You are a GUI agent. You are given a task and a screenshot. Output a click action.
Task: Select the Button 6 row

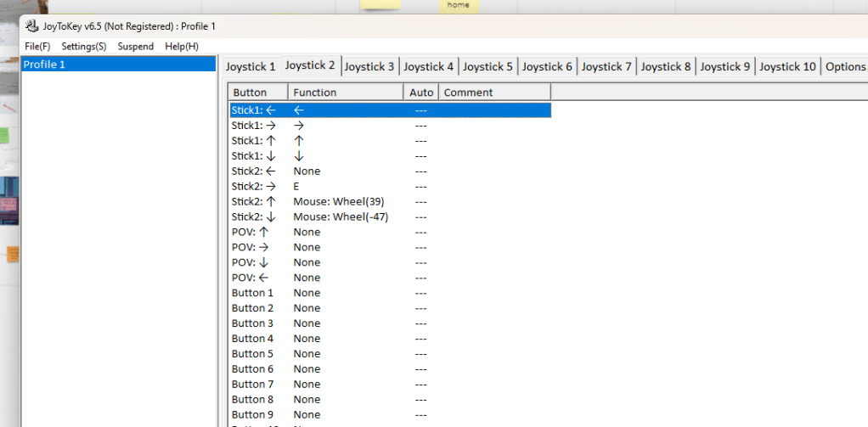coord(391,369)
